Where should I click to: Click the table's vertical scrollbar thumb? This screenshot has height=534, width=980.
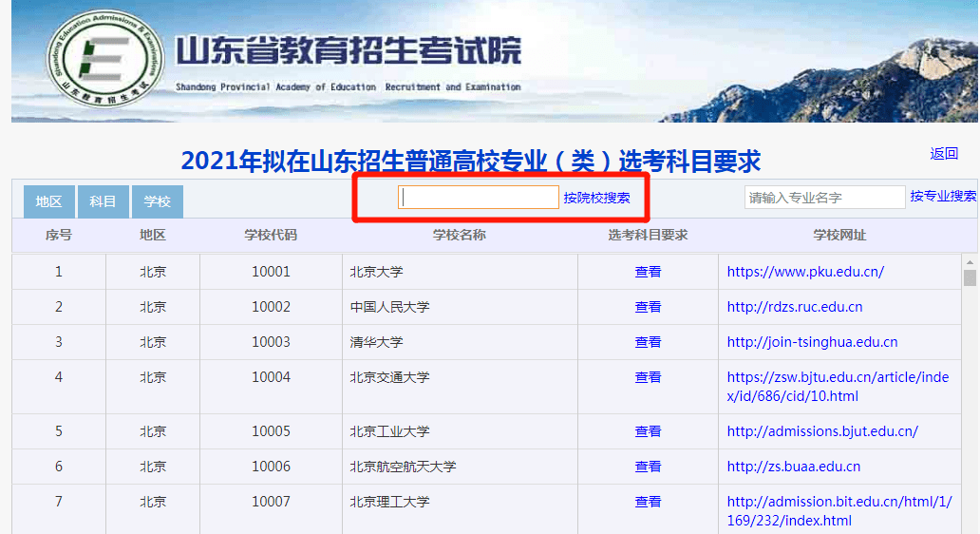pos(970,277)
